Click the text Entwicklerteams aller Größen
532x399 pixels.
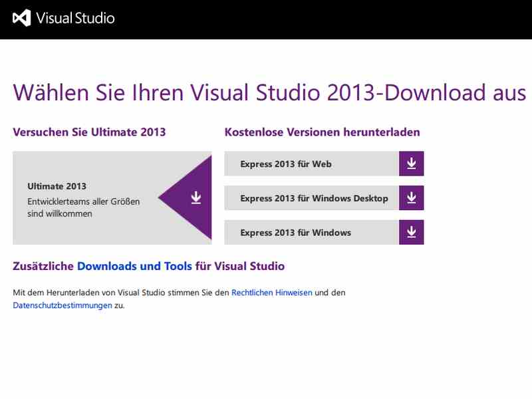(x=84, y=201)
